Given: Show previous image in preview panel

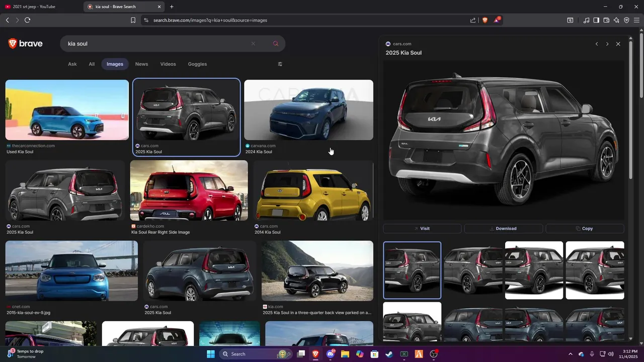Looking at the screenshot, I should coord(597,44).
